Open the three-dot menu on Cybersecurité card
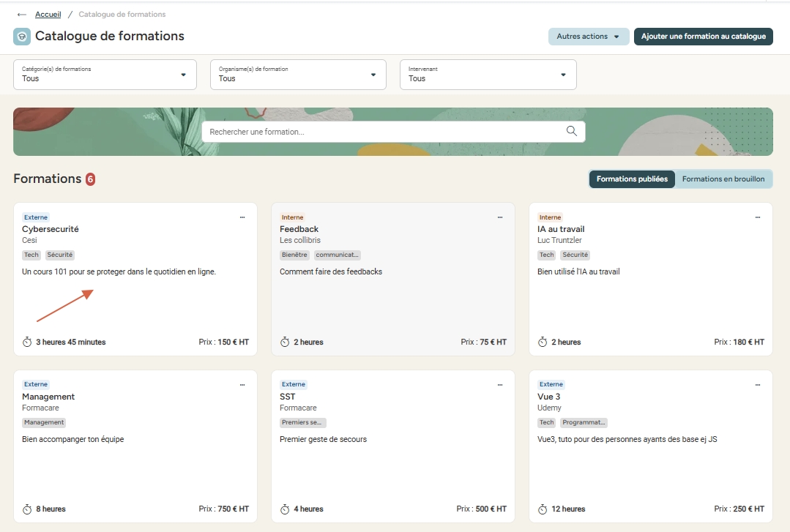This screenshot has height=532, width=790. pos(242,217)
